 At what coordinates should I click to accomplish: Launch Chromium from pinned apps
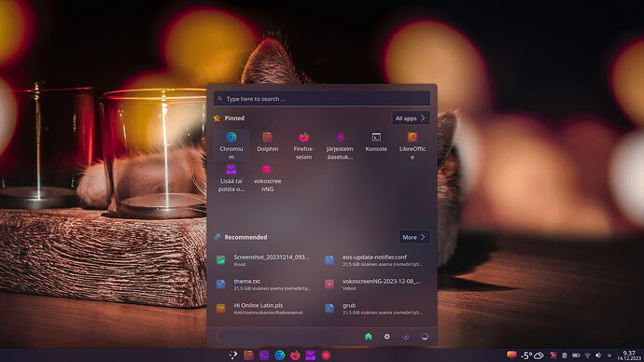tap(231, 145)
